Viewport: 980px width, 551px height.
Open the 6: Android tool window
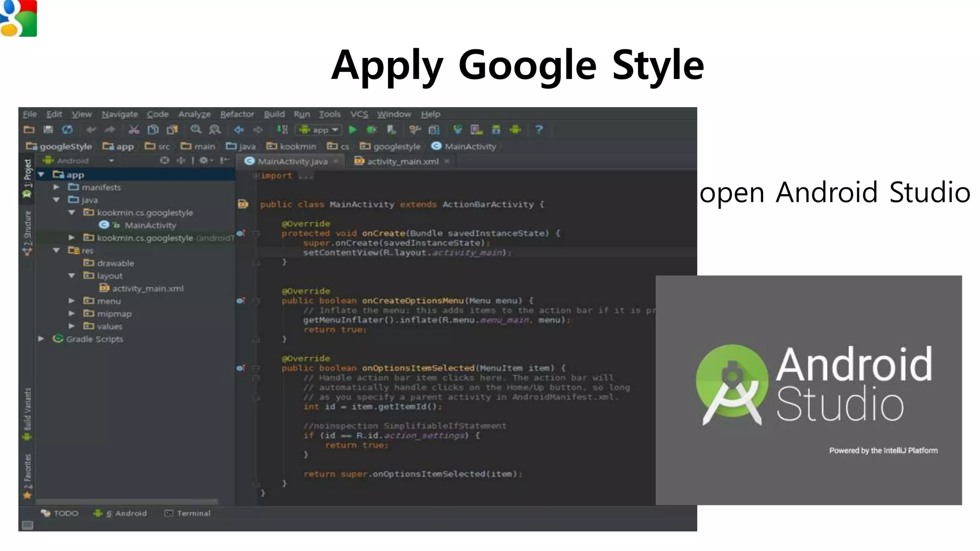(120, 513)
